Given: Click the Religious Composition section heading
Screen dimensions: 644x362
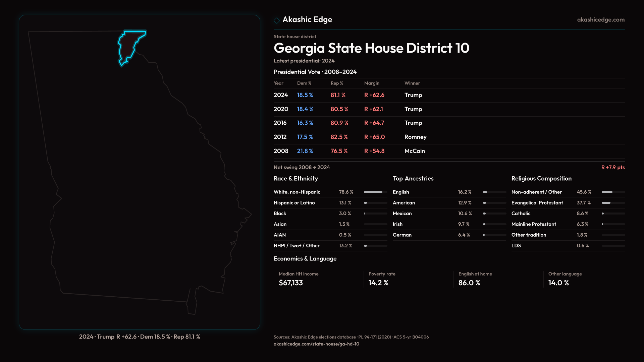Looking at the screenshot, I should click(x=541, y=179).
